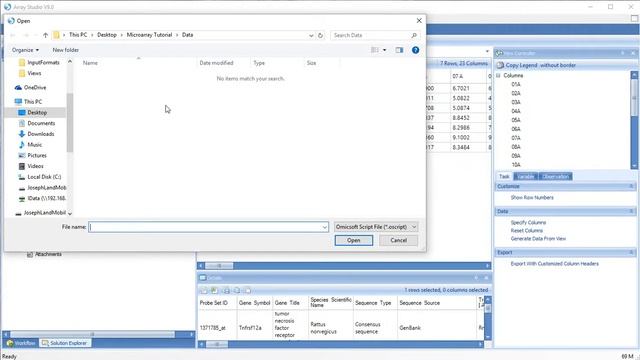Viewport: 640px width, 360px height.
Task: Click the Copy Legend icon
Action: 500,65
